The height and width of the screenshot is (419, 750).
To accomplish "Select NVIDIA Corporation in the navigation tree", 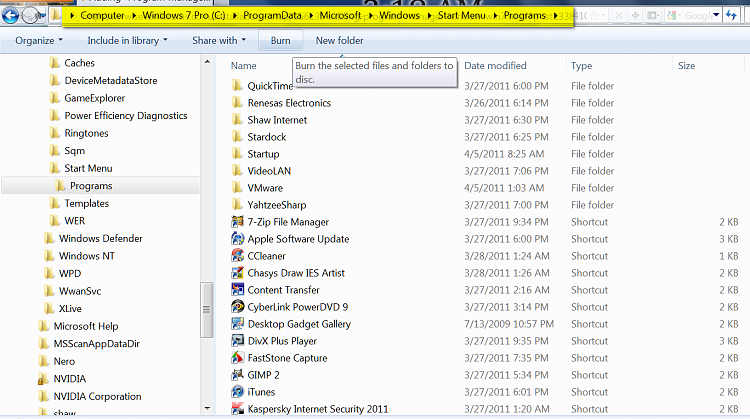I will pyautogui.click(x=97, y=397).
